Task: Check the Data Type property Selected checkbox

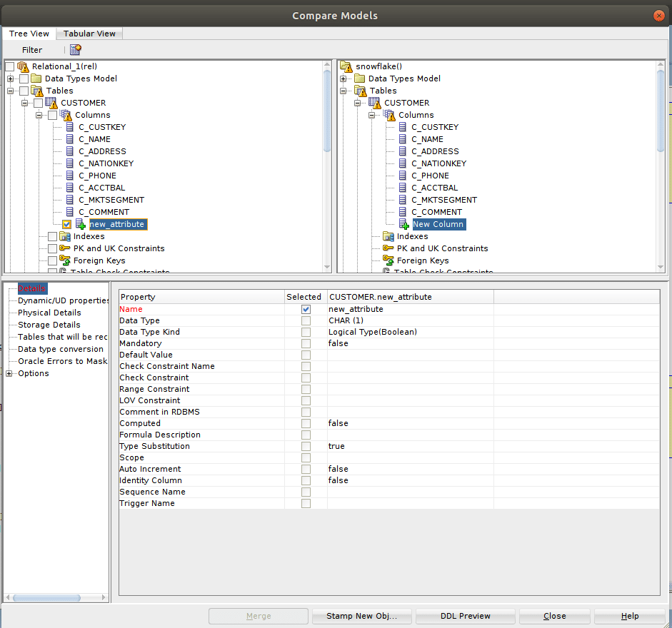Action: click(306, 320)
